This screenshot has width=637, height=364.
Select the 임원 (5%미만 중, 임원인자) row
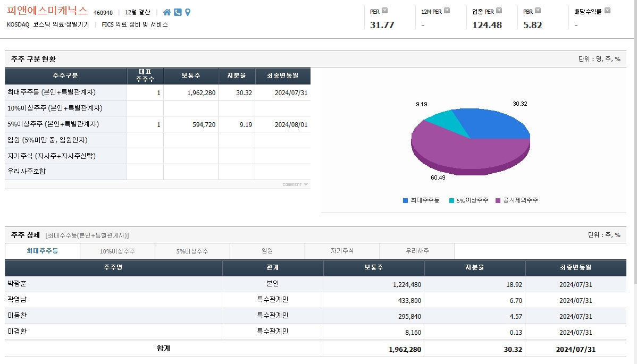click(157, 140)
